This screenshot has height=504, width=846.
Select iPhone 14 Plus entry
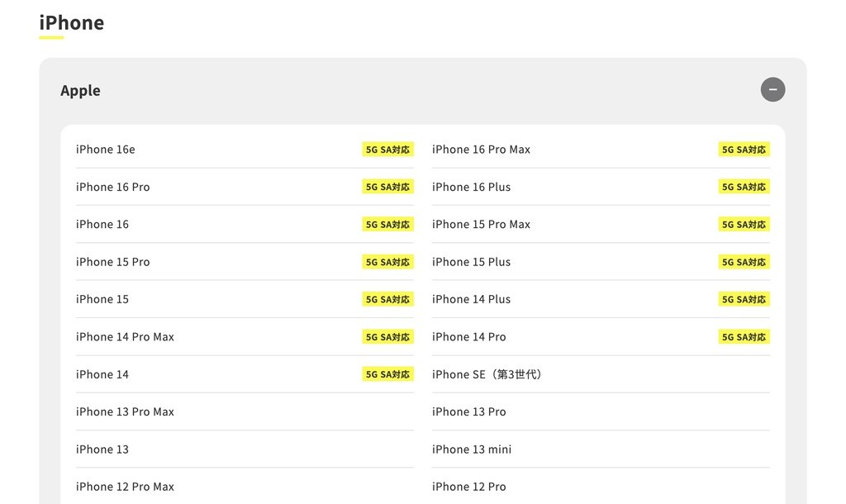[601, 299]
